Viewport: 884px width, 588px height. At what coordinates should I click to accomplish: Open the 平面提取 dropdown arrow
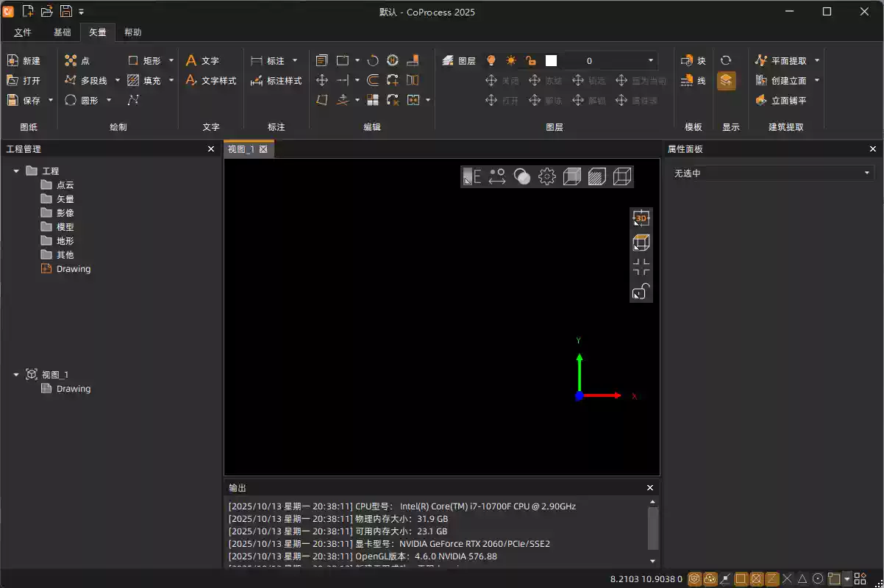817,60
